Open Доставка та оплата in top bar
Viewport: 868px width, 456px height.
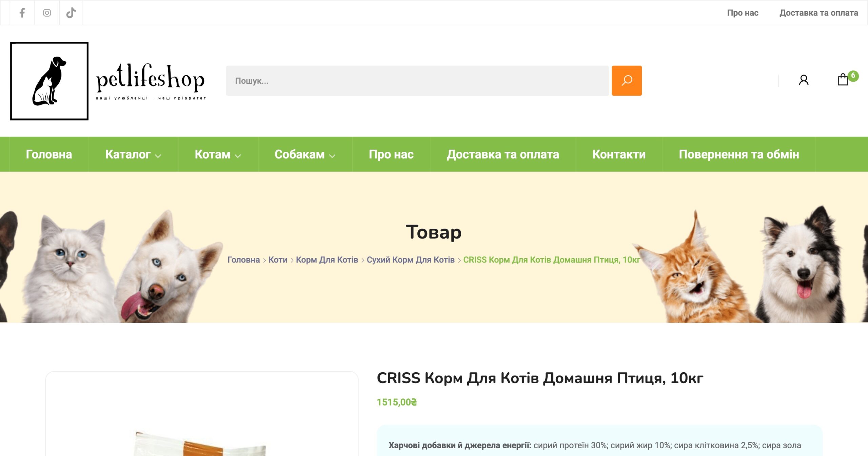[x=818, y=13]
